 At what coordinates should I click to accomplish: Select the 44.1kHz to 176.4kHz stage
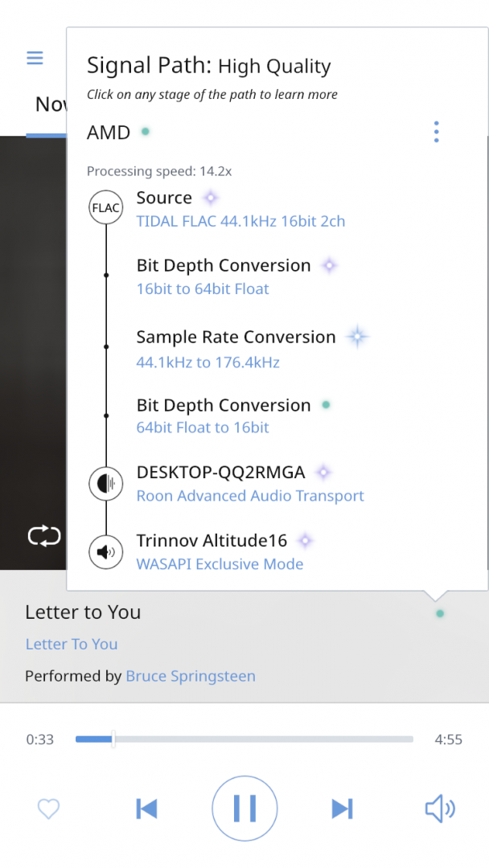click(x=208, y=362)
